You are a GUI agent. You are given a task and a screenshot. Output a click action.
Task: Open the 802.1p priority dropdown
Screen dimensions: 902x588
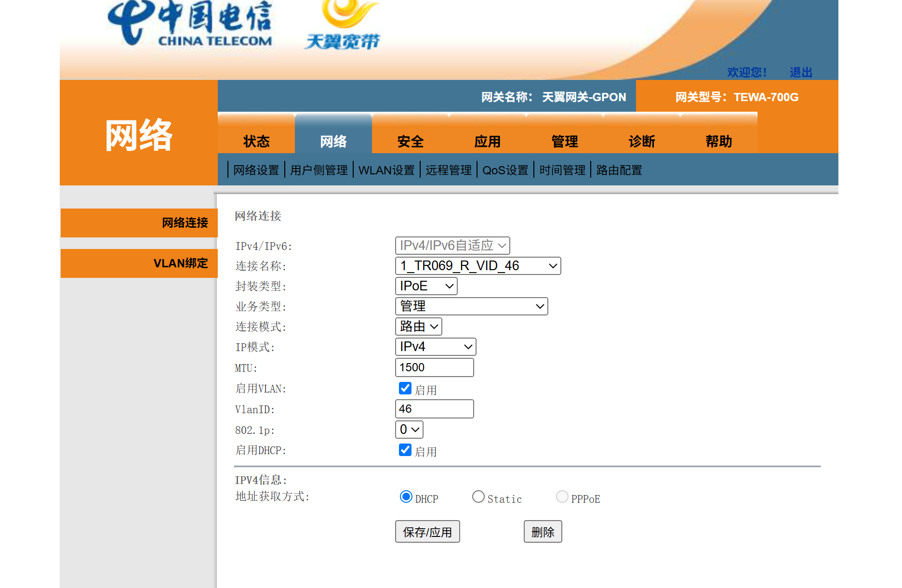[x=409, y=430]
